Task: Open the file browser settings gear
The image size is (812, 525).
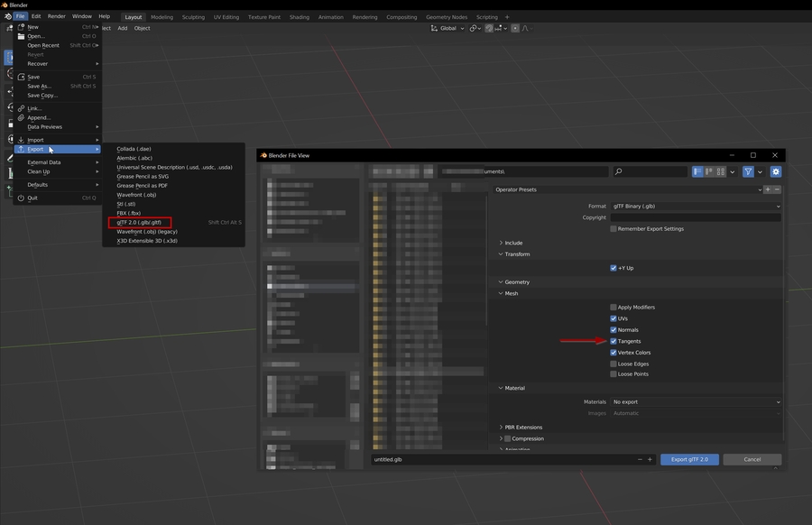Action: tap(774, 171)
